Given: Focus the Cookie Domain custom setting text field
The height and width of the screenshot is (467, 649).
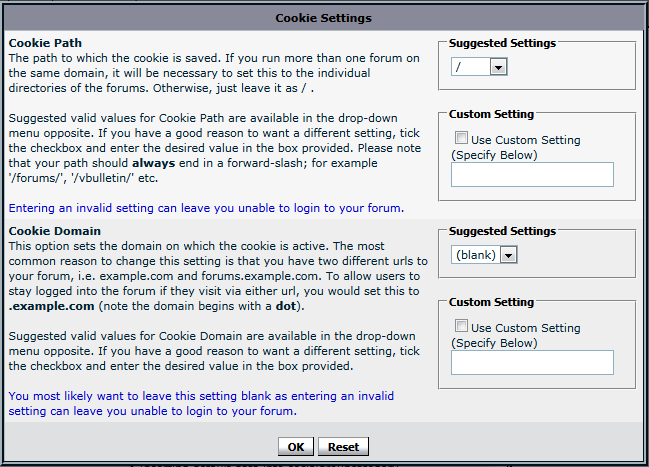Looking at the screenshot, I should [532, 362].
